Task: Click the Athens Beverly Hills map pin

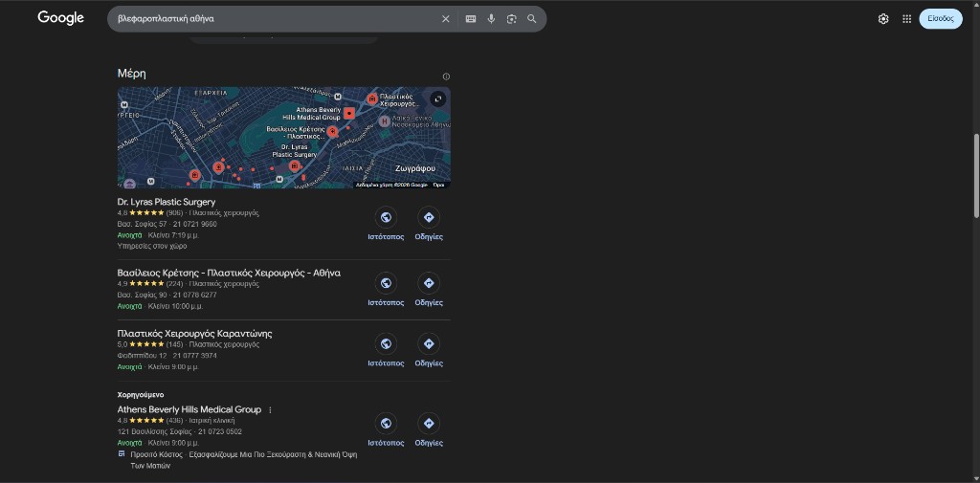Action: pyautogui.click(x=349, y=113)
